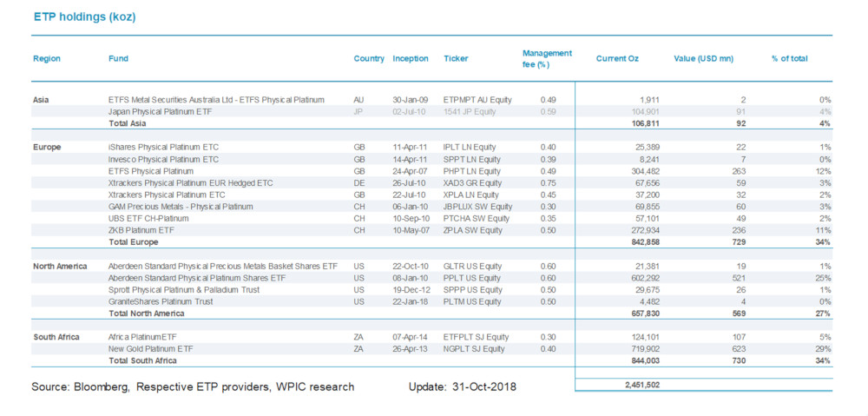The width and height of the screenshot is (868, 416).
Task: Click inception date '22-Jan-18'
Action: coord(411,301)
